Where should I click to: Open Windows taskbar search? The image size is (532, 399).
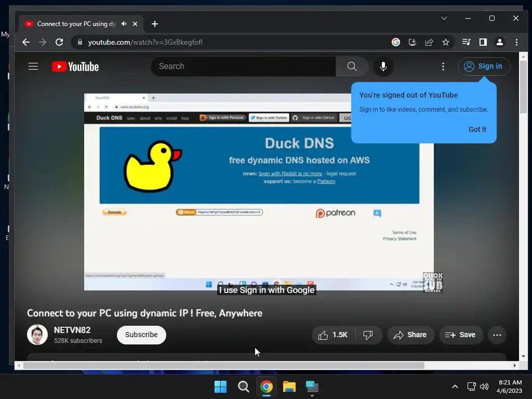(x=243, y=387)
